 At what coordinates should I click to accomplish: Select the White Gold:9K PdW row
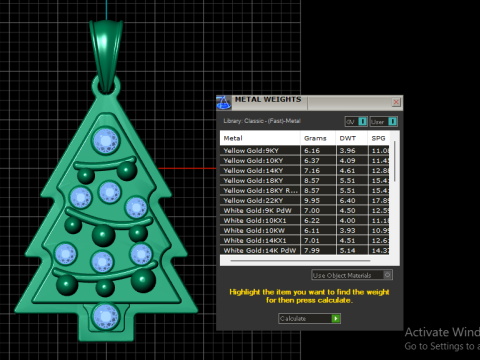point(304,210)
